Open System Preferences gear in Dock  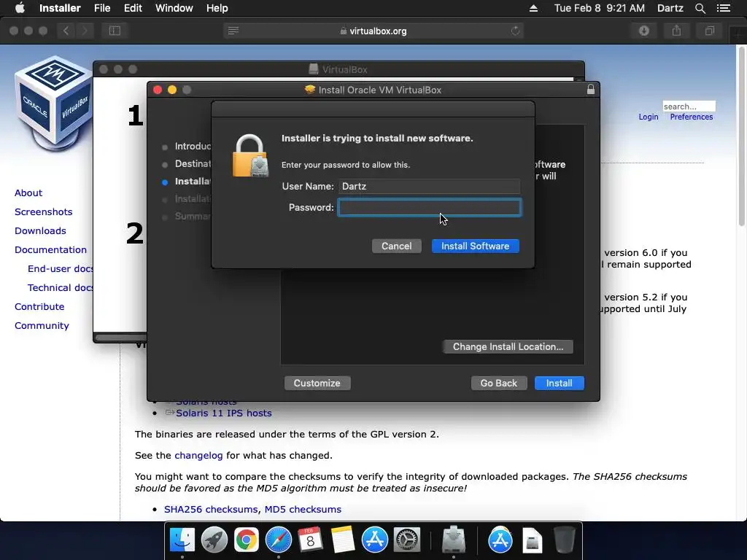tap(406, 540)
